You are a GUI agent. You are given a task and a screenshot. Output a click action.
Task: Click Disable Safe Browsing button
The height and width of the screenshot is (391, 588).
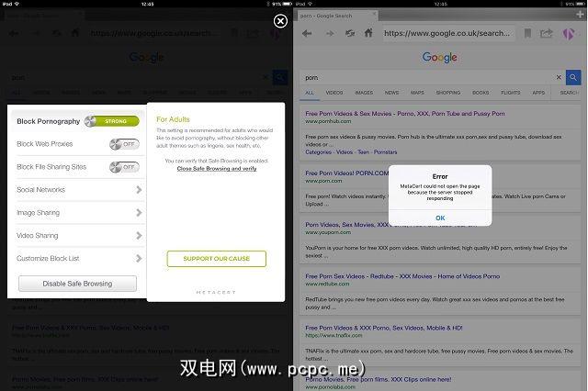point(77,284)
